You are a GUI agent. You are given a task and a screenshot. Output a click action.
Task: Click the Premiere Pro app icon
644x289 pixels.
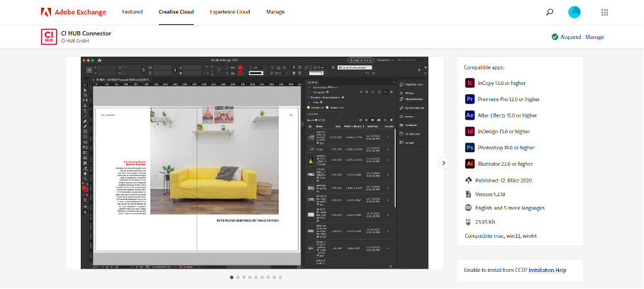[x=470, y=99]
